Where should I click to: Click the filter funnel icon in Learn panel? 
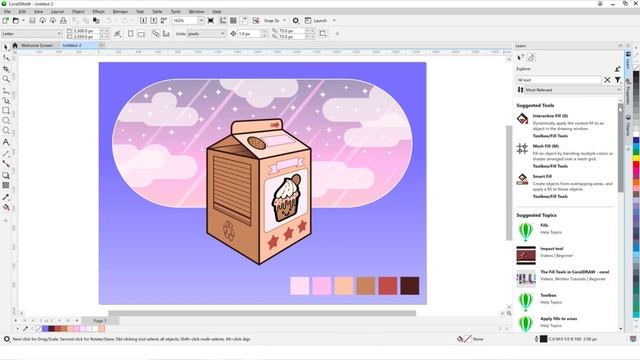(x=618, y=80)
